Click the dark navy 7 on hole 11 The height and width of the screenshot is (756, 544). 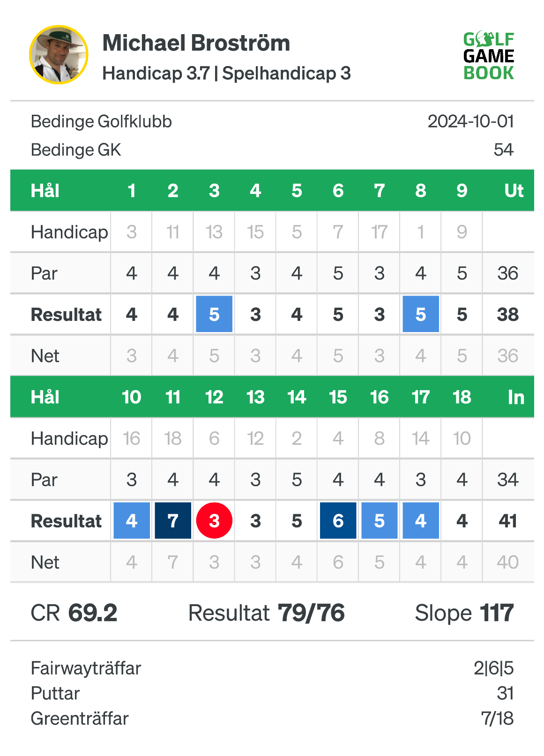173,520
